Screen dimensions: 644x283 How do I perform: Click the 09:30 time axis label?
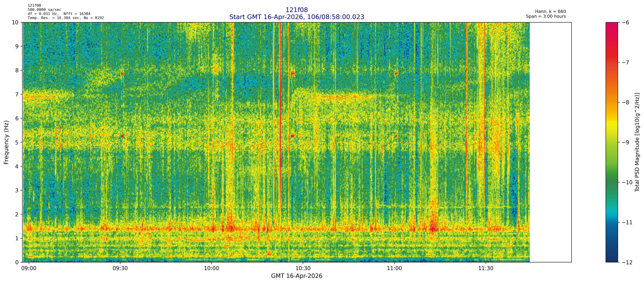(120, 269)
